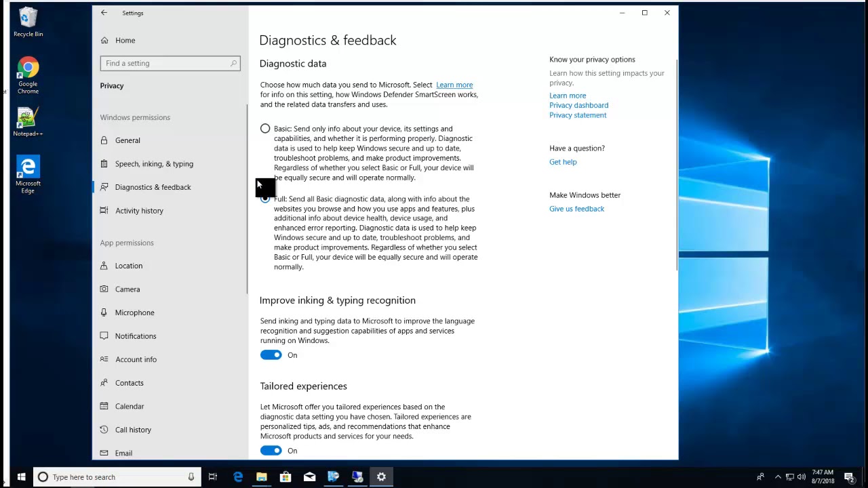
Task: Click the Give us feedback link
Action: [576, 209]
